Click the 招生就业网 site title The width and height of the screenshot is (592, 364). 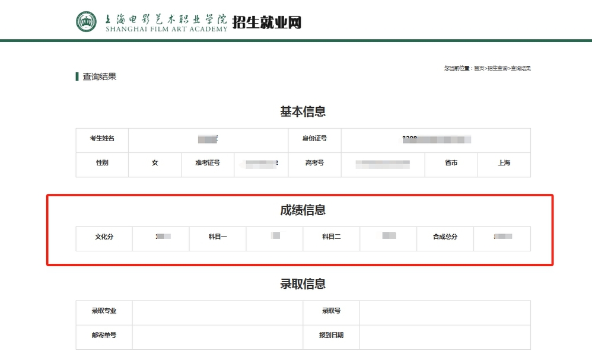[266, 23]
